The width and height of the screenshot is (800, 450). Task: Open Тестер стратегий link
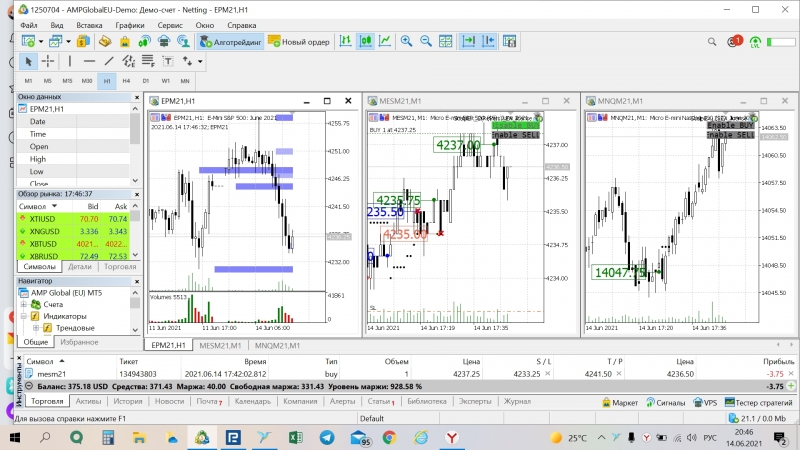(759, 403)
